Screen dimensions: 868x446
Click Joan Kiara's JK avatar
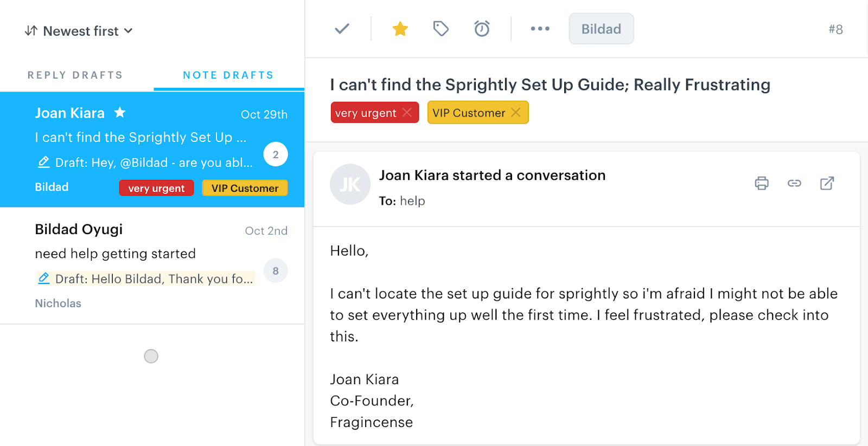[x=350, y=184]
